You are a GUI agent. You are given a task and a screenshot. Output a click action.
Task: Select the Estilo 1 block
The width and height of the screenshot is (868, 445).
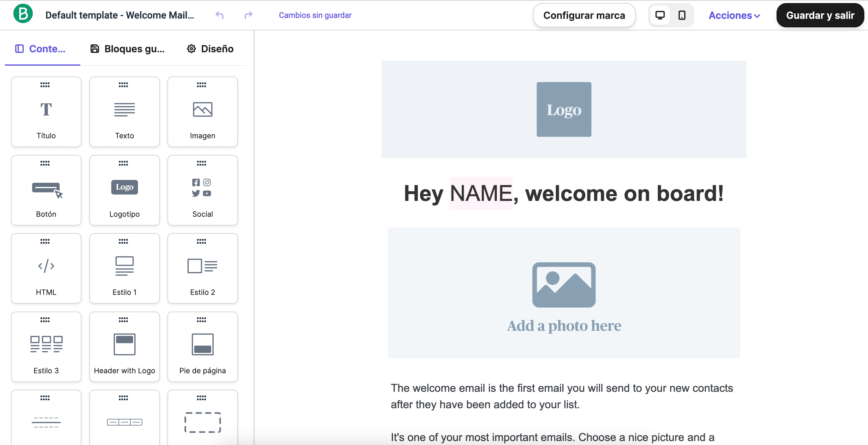tap(124, 268)
